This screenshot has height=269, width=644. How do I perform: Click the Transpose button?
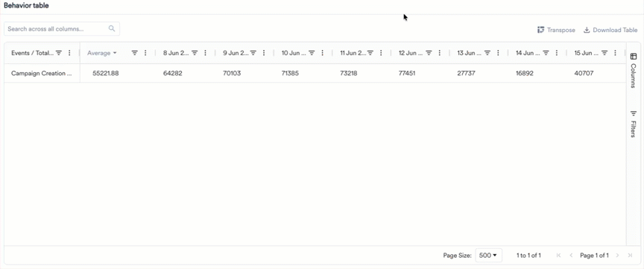pos(556,30)
